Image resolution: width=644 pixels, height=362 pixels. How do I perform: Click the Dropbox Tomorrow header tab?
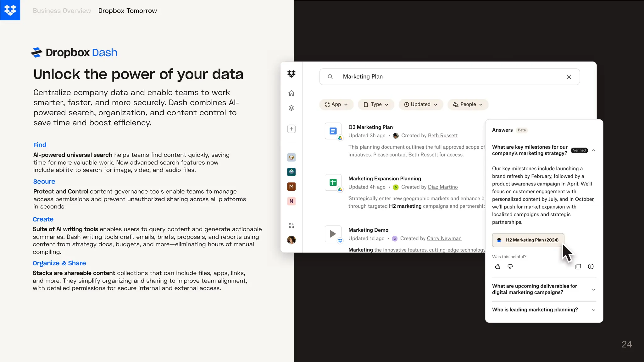(x=127, y=11)
